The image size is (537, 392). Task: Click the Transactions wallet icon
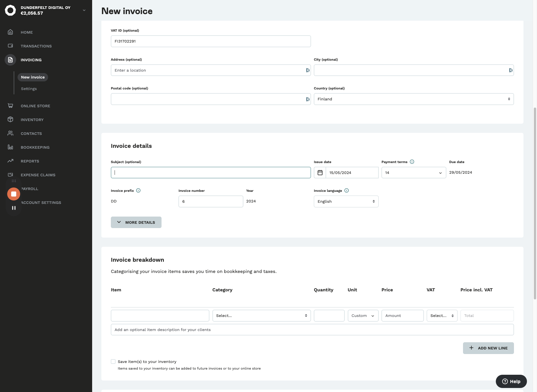[10, 46]
